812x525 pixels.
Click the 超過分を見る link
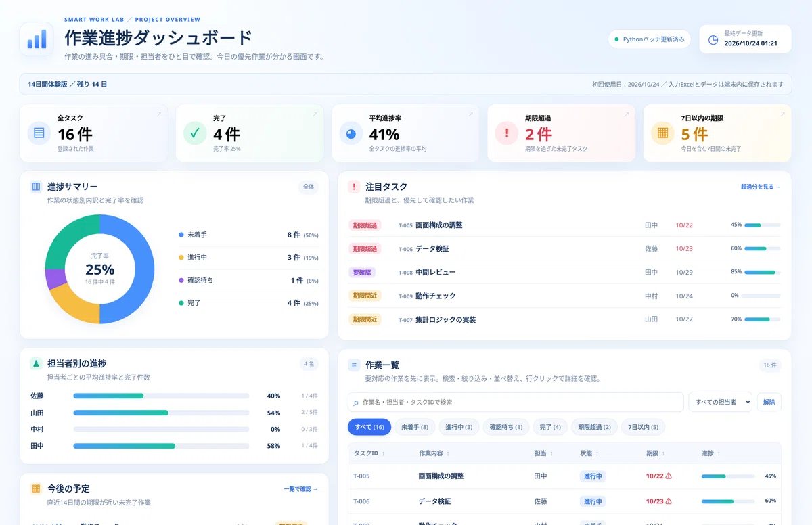pos(761,187)
